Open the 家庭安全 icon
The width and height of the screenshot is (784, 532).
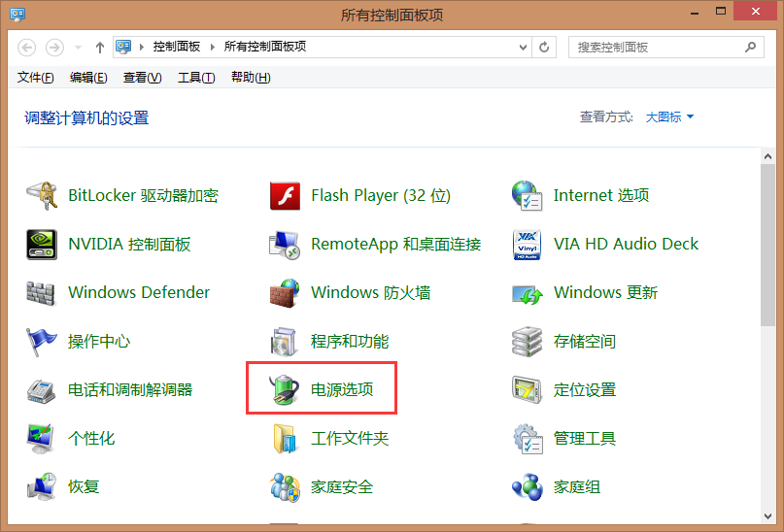[284, 486]
